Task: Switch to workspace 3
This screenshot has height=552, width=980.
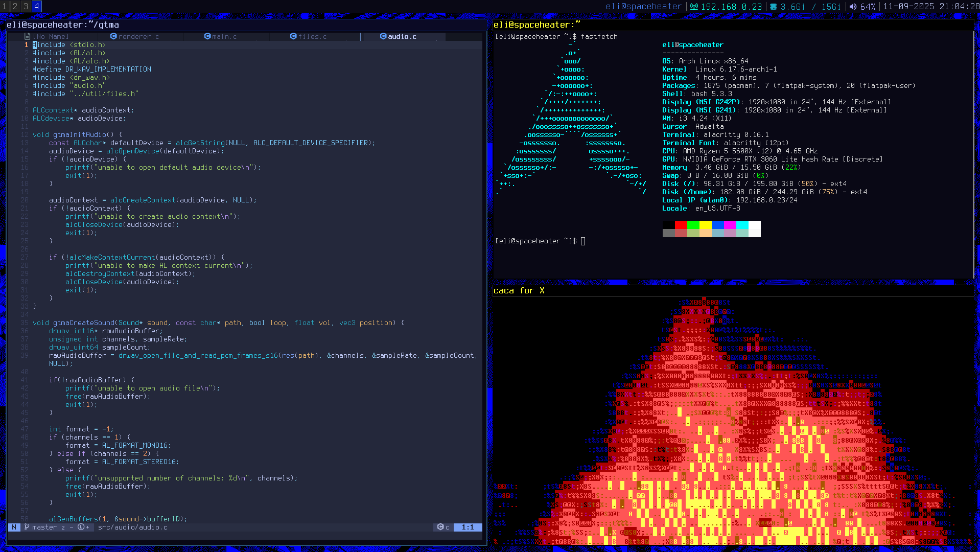Action: tap(26, 6)
